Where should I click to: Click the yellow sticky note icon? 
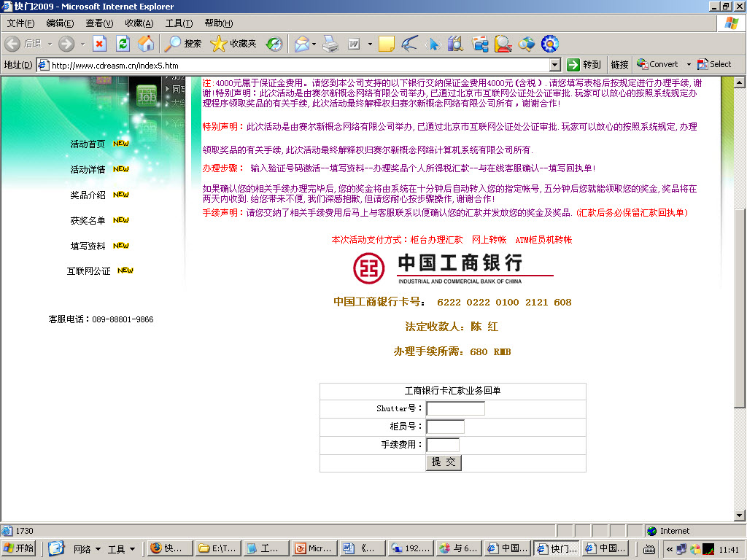(386, 44)
